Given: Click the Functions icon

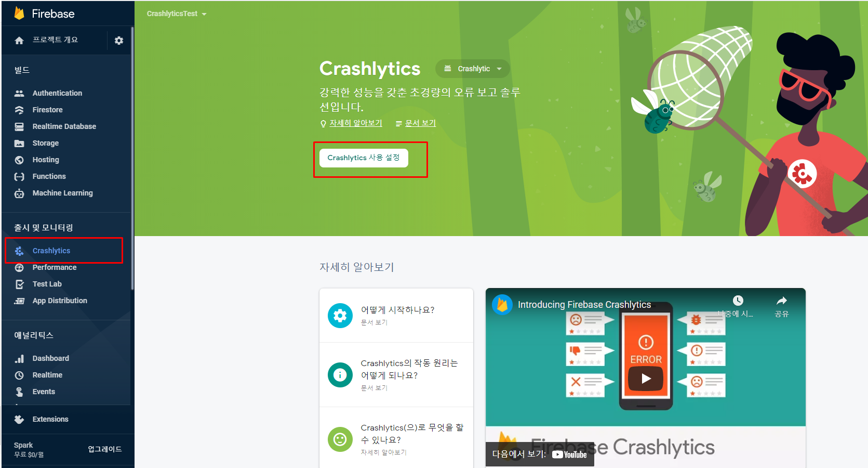Looking at the screenshot, I should [19, 177].
